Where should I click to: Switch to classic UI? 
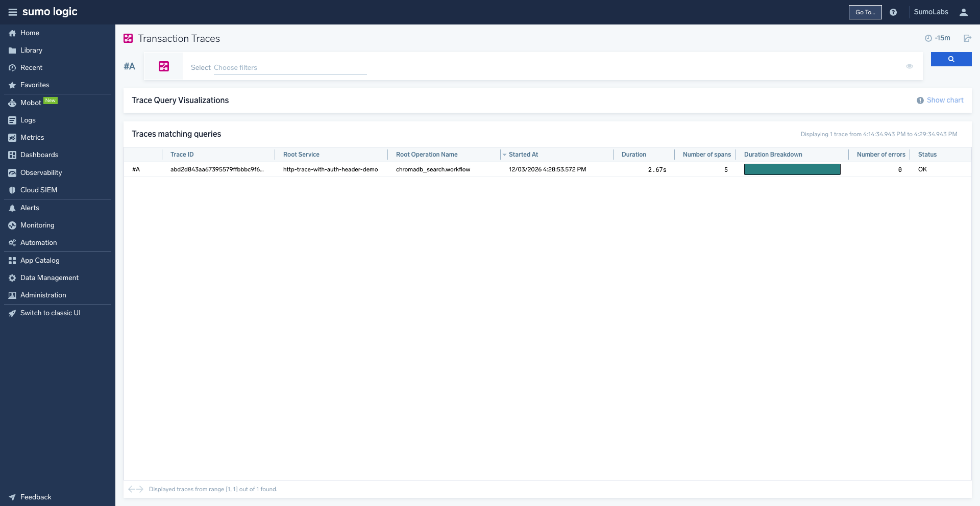50,313
